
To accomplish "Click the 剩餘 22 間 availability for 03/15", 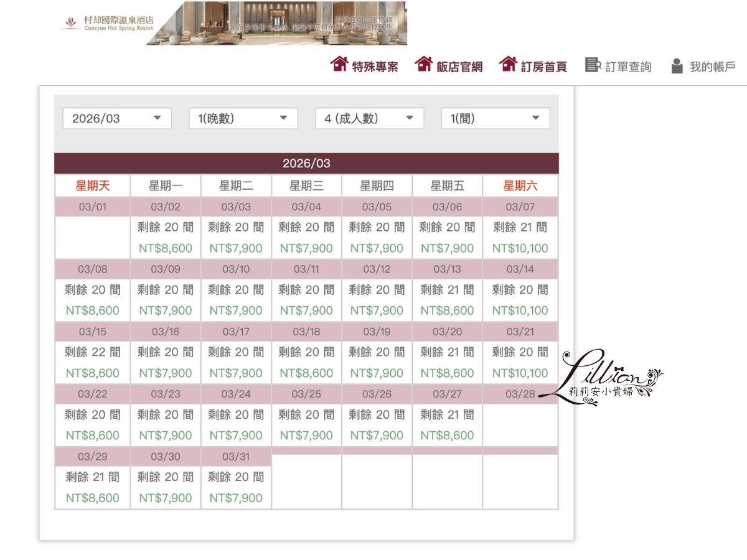I will 92,352.
